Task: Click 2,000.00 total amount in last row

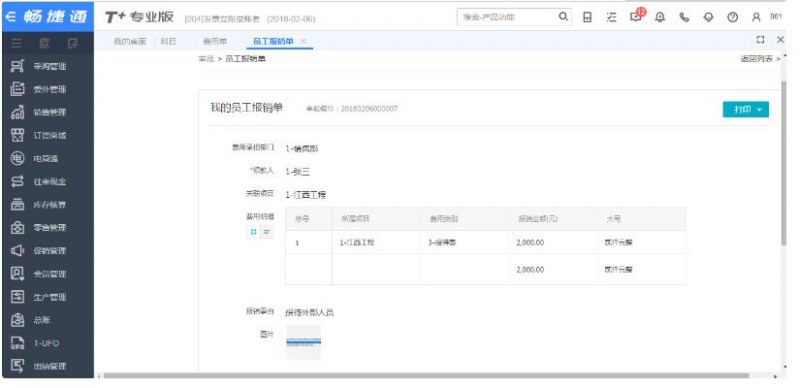Action: tap(530, 270)
